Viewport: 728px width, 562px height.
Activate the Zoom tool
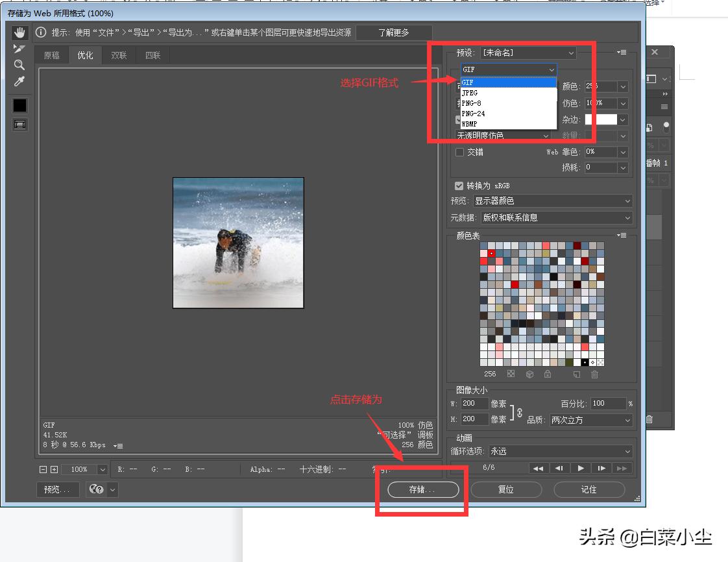20,65
